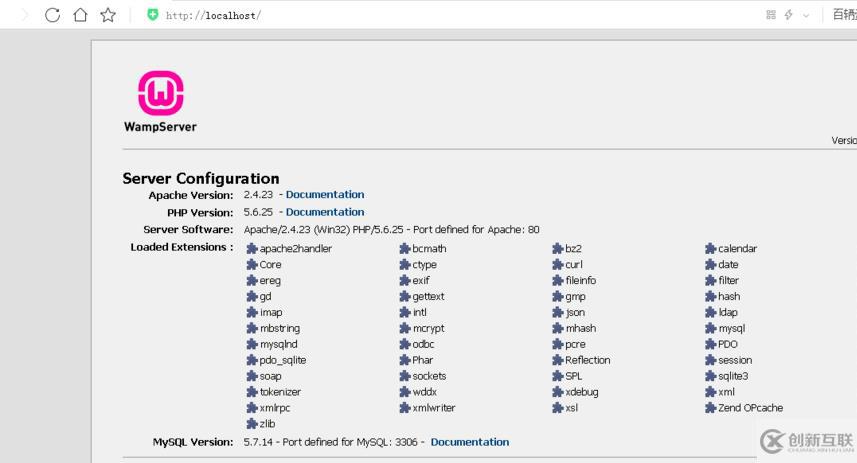The width and height of the screenshot is (857, 463).
Task: Click the apache2handler extension entry
Action: pyautogui.click(x=295, y=249)
